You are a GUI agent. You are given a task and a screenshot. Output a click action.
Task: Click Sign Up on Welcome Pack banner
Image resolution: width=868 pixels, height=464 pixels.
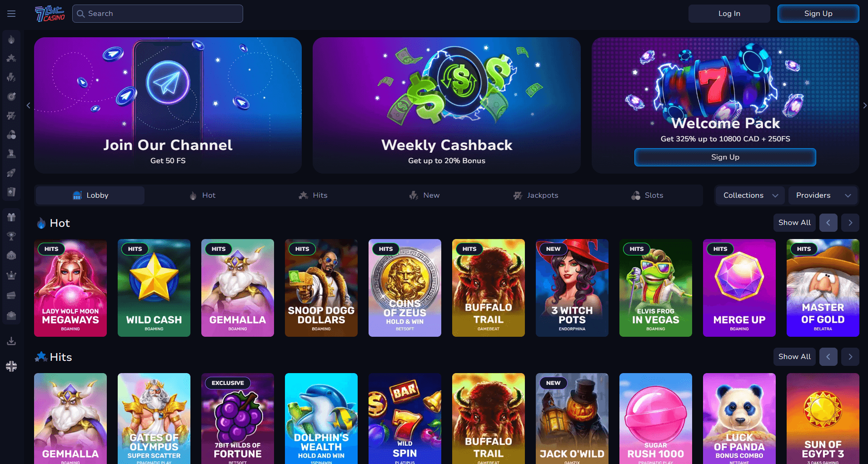coord(725,157)
